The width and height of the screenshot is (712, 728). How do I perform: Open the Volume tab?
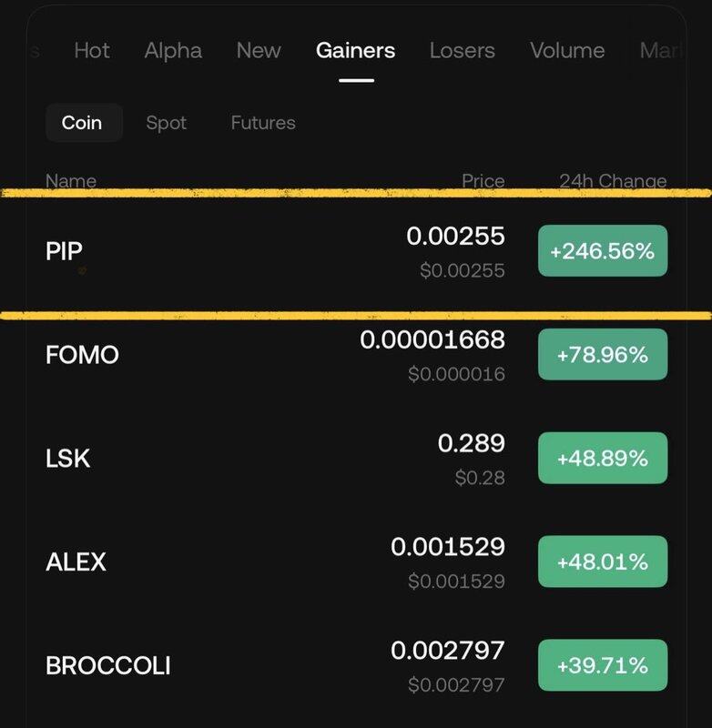pyautogui.click(x=567, y=50)
